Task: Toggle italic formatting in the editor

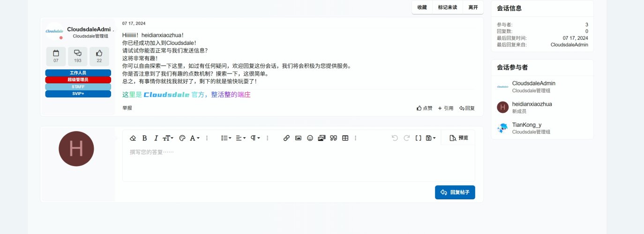Action: pyautogui.click(x=156, y=138)
